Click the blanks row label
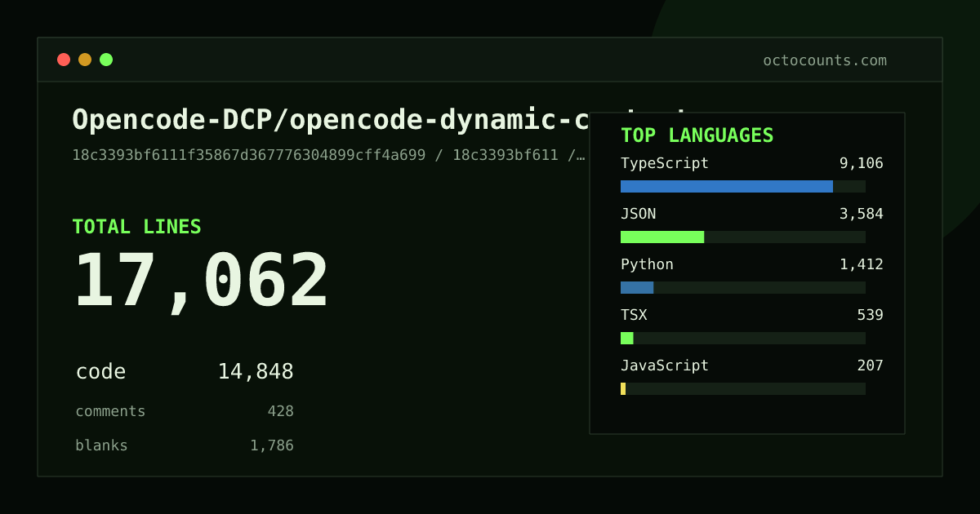Screen dimensions: 980x514 [x=101, y=445]
